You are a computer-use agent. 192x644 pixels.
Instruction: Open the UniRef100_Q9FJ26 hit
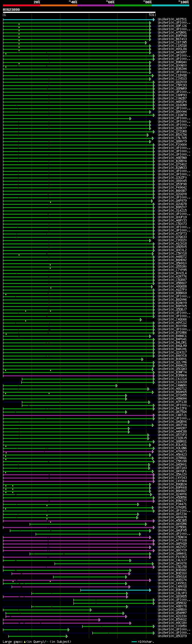pyautogui.click(x=172, y=26)
